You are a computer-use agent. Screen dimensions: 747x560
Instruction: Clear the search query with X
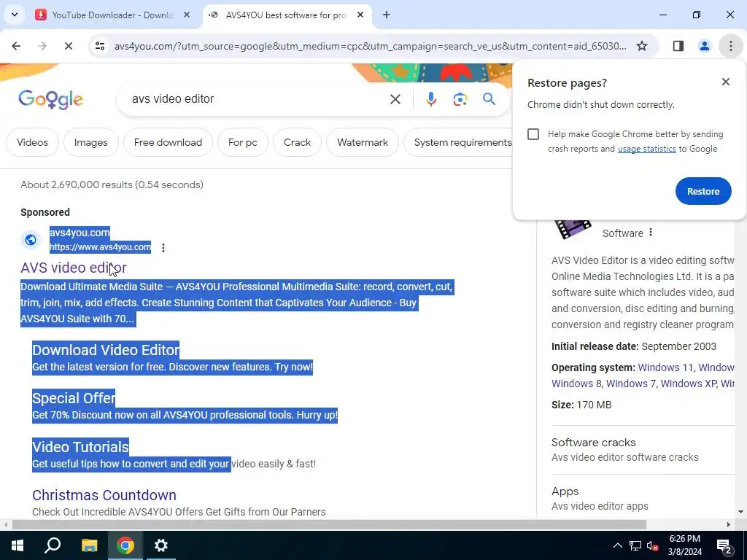point(395,99)
